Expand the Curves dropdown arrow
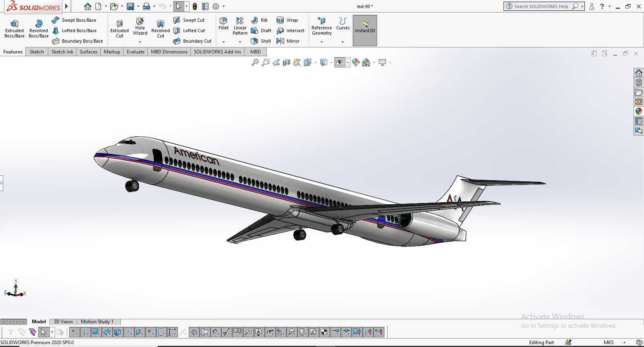The height and width of the screenshot is (347, 644). (343, 41)
